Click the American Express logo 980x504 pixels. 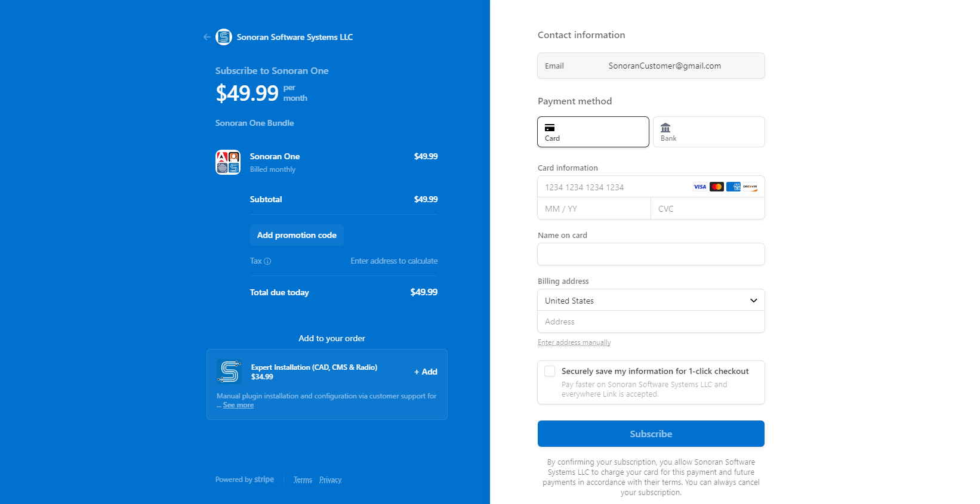(x=734, y=187)
